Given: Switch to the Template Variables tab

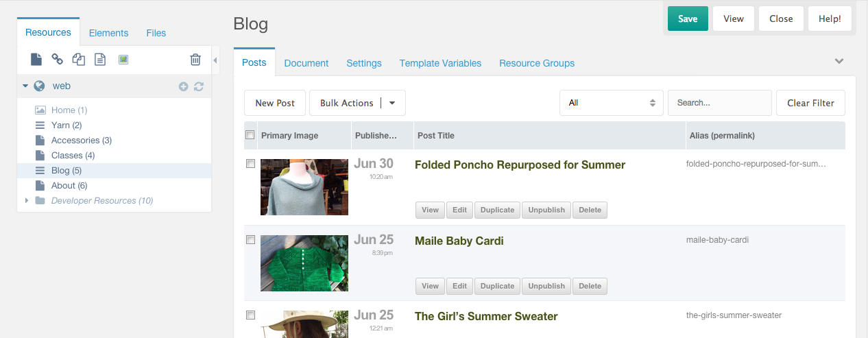Looking at the screenshot, I should (x=440, y=63).
